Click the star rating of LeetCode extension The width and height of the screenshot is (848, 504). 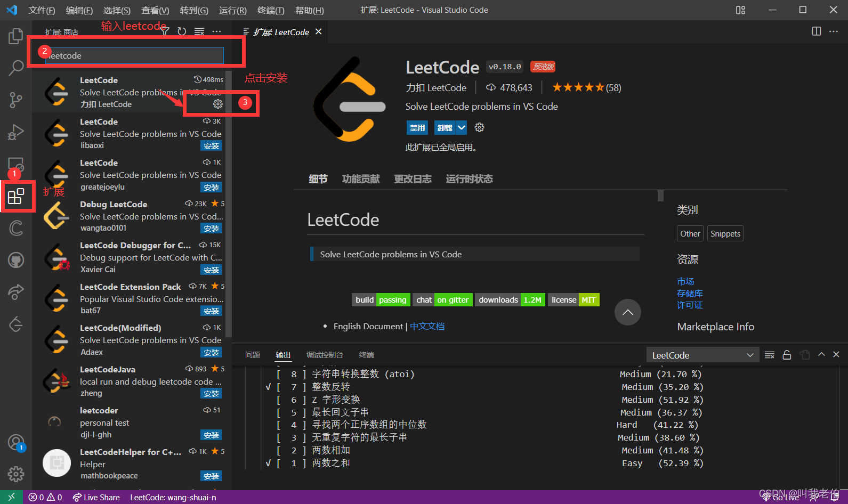[586, 87]
